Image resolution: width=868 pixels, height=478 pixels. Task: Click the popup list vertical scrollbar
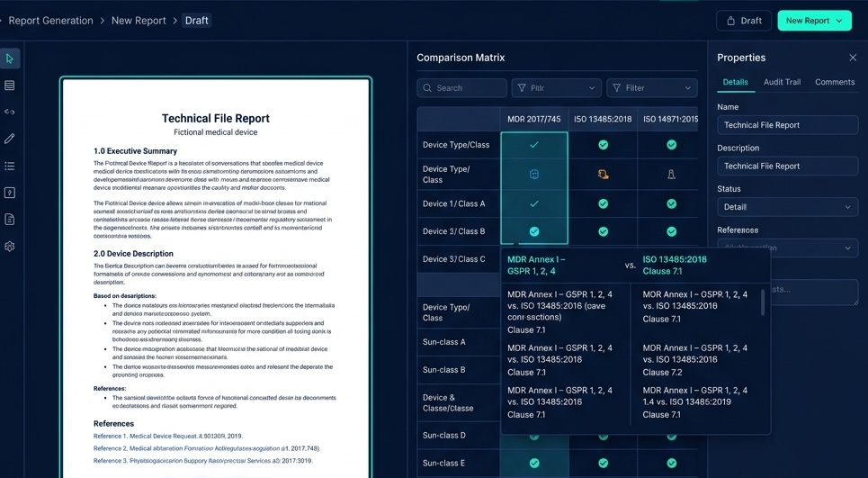[x=764, y=302]
